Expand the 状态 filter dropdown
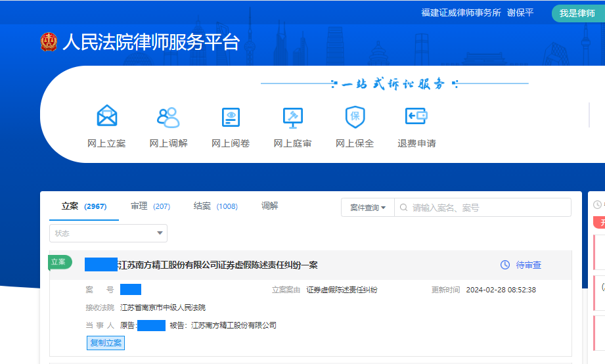Screen dimensions: 605x364 pyautogui.click(x=108, y=233)
